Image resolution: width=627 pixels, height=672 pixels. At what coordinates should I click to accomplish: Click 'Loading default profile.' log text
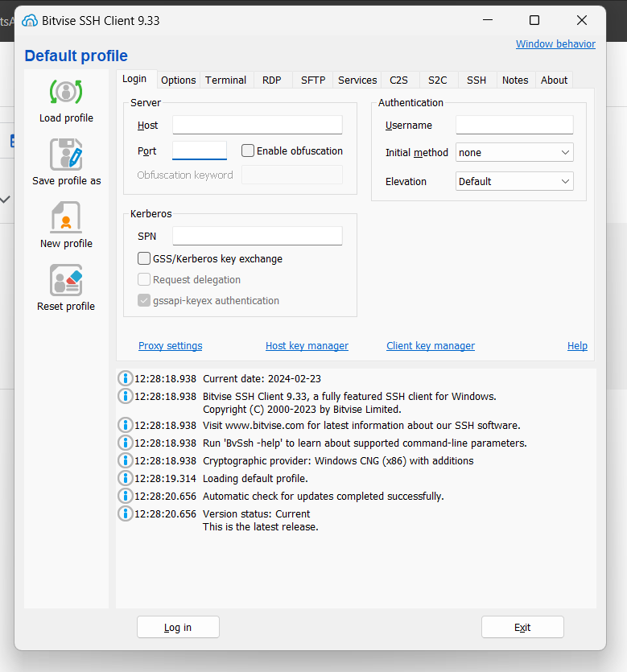[255, 478]
